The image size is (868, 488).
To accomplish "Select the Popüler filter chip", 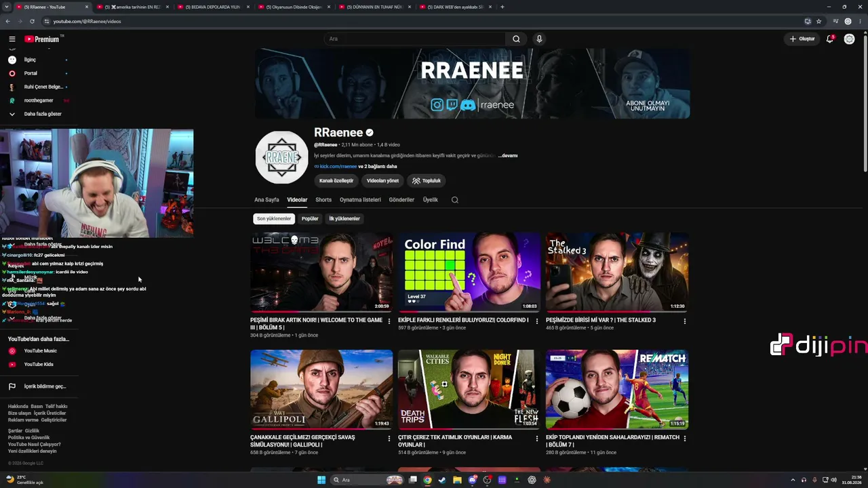I will coord(310,219).
